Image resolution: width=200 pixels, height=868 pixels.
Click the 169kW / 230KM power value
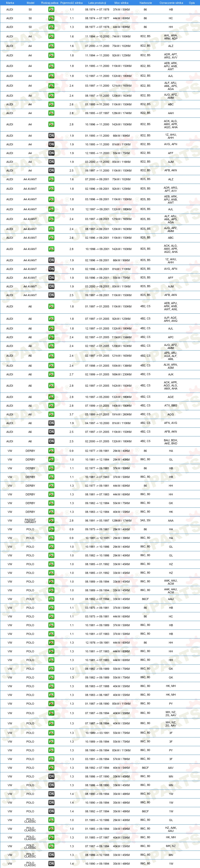click(121, 374)
